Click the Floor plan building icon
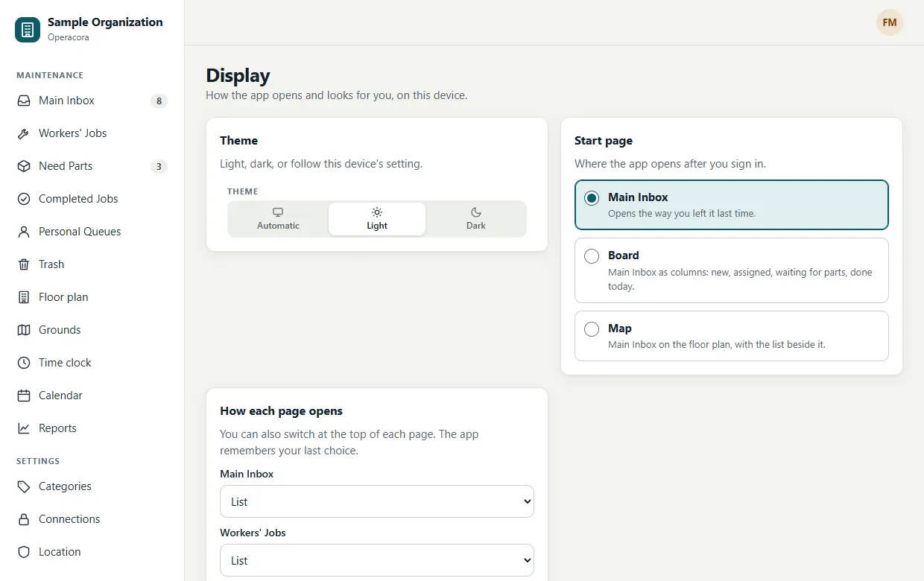 [24, 297]
